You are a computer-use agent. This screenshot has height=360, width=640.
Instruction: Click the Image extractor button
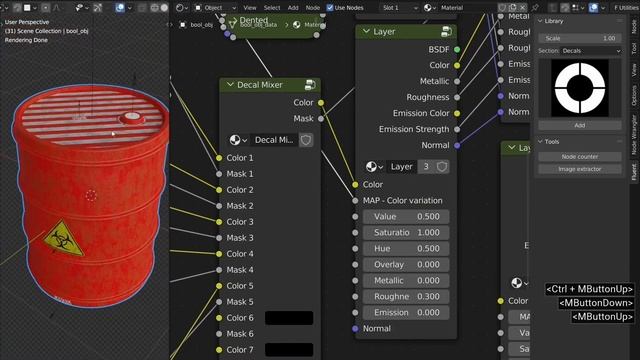(580, 169)
